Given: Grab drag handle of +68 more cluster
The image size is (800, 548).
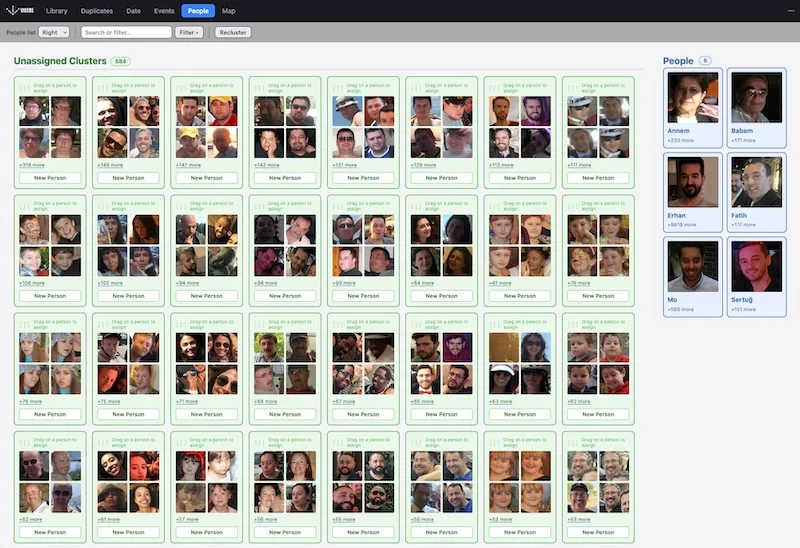Looking at the screenshot, I should 259,324.
